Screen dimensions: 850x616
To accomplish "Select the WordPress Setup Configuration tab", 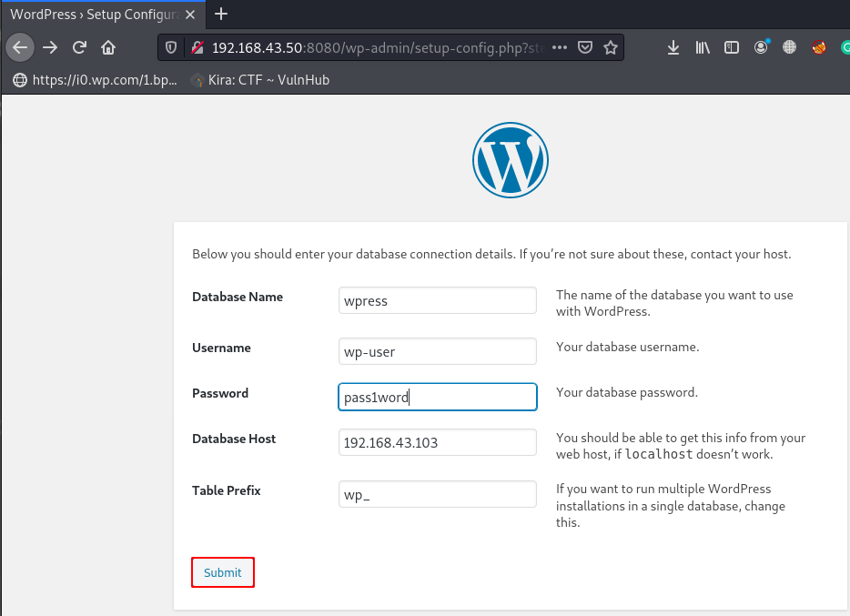I will click(103, 15).
